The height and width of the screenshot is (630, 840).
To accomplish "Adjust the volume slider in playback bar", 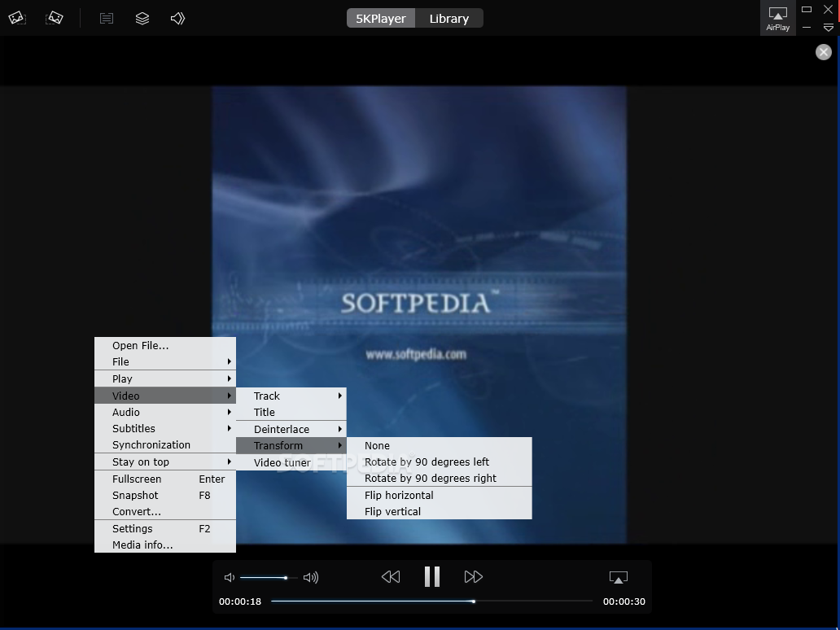I will point(269,578).
